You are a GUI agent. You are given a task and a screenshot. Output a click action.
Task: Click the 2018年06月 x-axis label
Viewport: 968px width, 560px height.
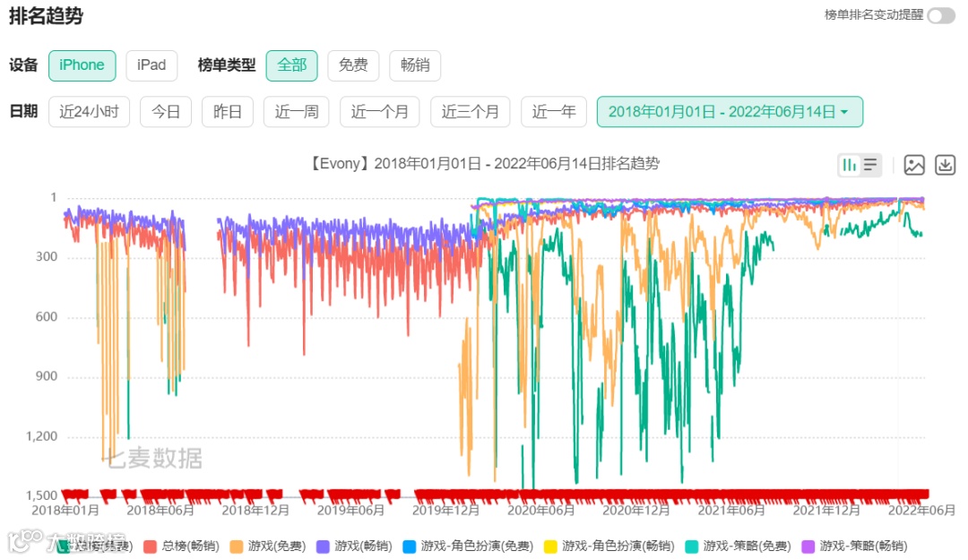tap(160, 511)
